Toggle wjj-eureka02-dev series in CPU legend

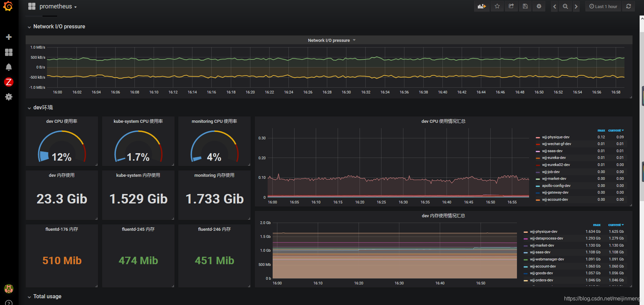[x=556, y=165]
